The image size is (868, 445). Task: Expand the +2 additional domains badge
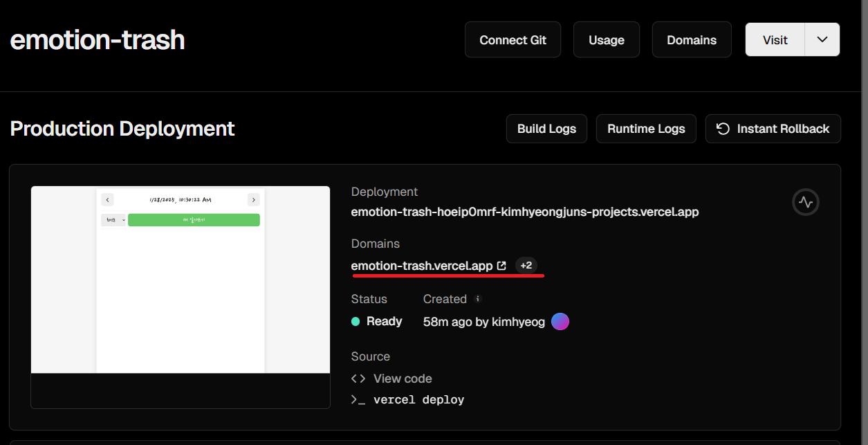[x=526, y=266]
